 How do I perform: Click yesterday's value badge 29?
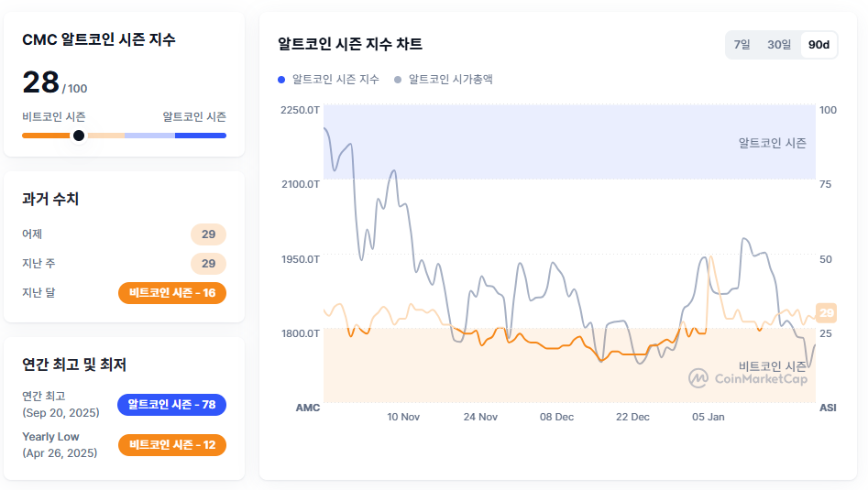coord(208,234)
